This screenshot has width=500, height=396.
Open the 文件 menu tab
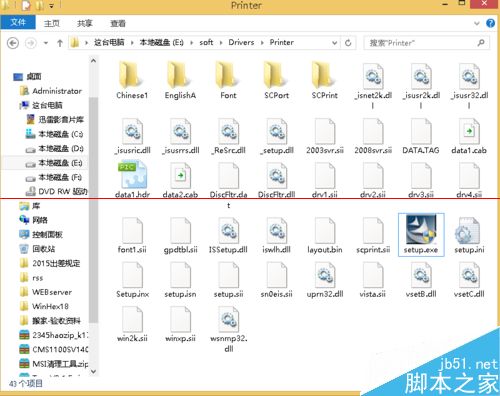pos(18,22)
